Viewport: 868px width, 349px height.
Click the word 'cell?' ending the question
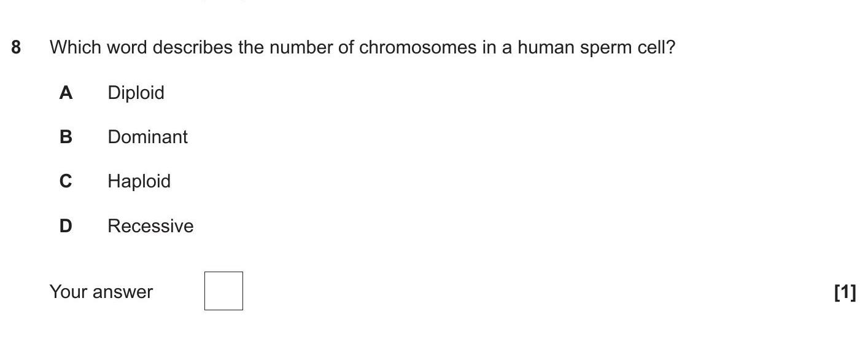(656, 47)
